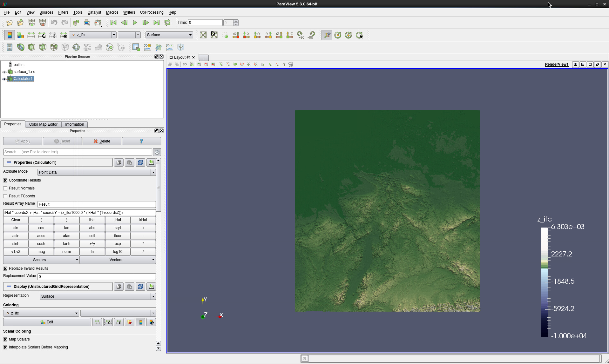The width and height of the screenshot is (609, 364).
Task: Click the Reset Camera icon
Action: [x=203, y=35]
